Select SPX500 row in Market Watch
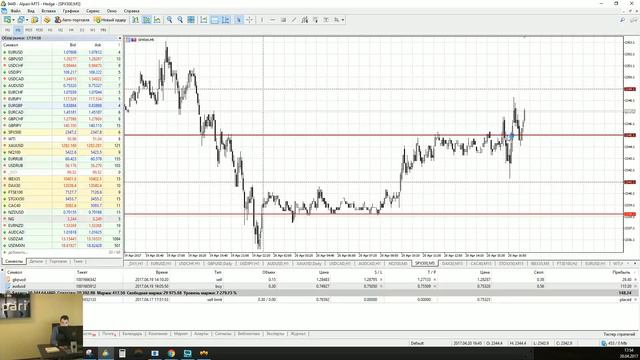The height and width of the screenshot is (360, 640). click(x=62, y=132)
